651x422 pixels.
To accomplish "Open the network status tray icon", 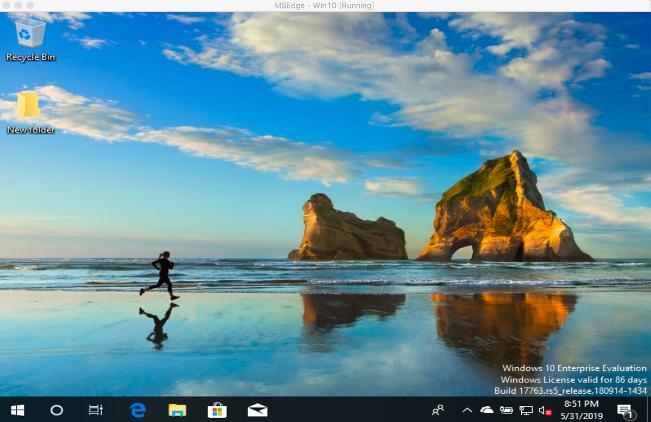I will [x=526, y=411].
